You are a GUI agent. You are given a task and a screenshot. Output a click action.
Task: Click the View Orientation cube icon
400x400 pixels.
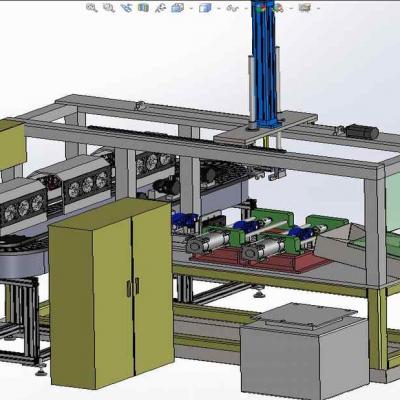[x=178, y=8]
